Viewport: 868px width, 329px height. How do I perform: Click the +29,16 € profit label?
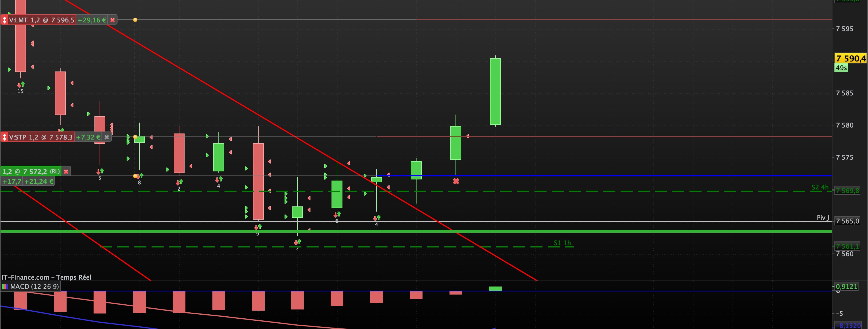(92, 20)
